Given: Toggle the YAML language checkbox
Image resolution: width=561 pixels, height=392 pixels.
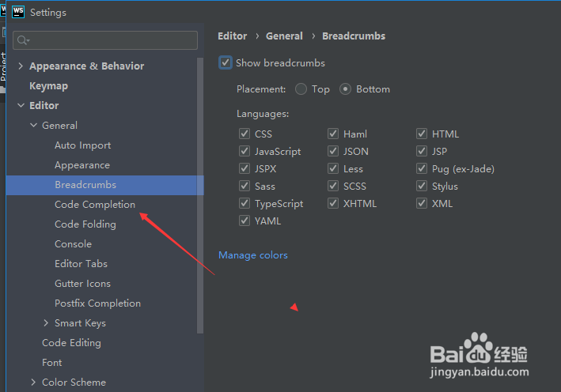Looking at the screenshot, I should pos(244,221).
